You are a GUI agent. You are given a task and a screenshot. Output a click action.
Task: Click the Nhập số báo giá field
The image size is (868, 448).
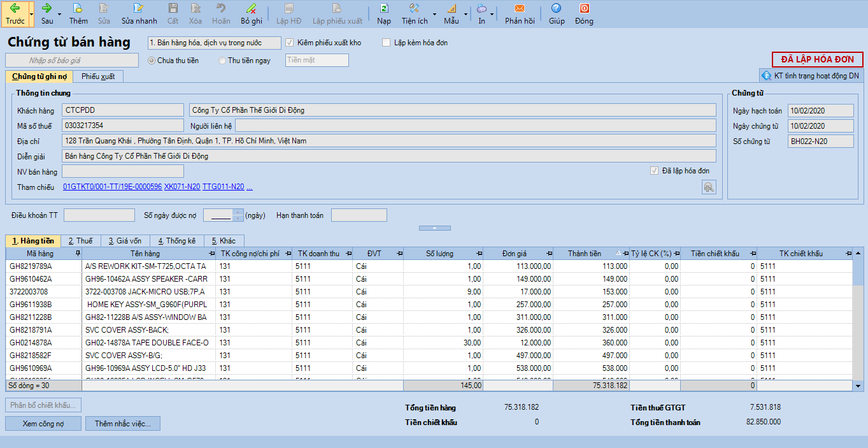72,61
